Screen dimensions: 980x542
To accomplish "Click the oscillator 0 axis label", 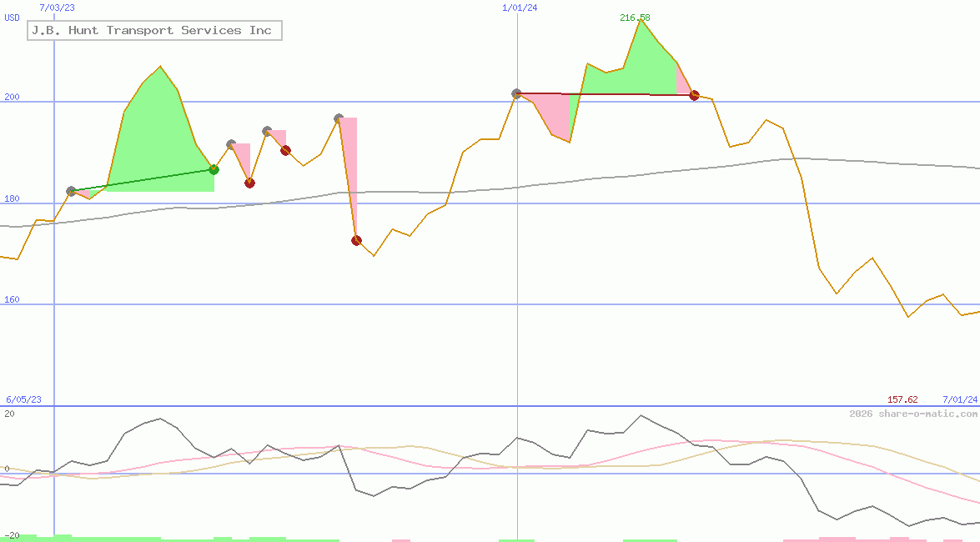I will pos(6,469).
